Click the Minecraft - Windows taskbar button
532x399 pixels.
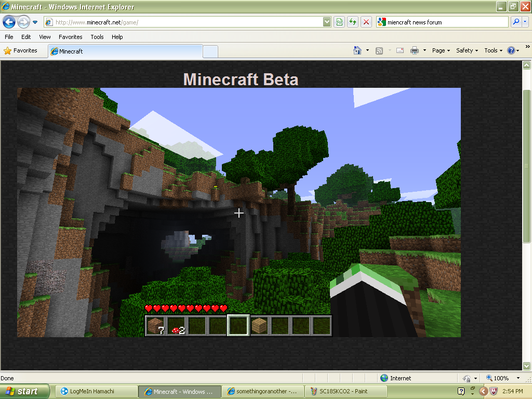click(179, 391)
